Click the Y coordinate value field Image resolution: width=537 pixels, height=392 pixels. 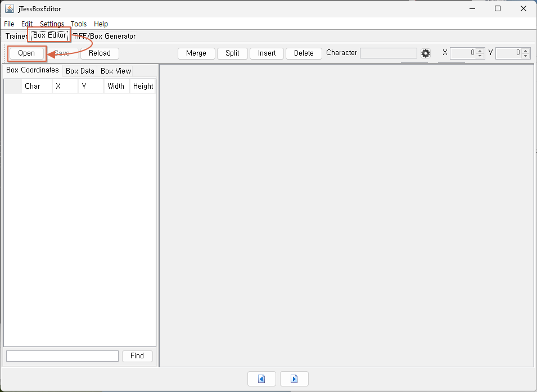(x=509, y=53)
